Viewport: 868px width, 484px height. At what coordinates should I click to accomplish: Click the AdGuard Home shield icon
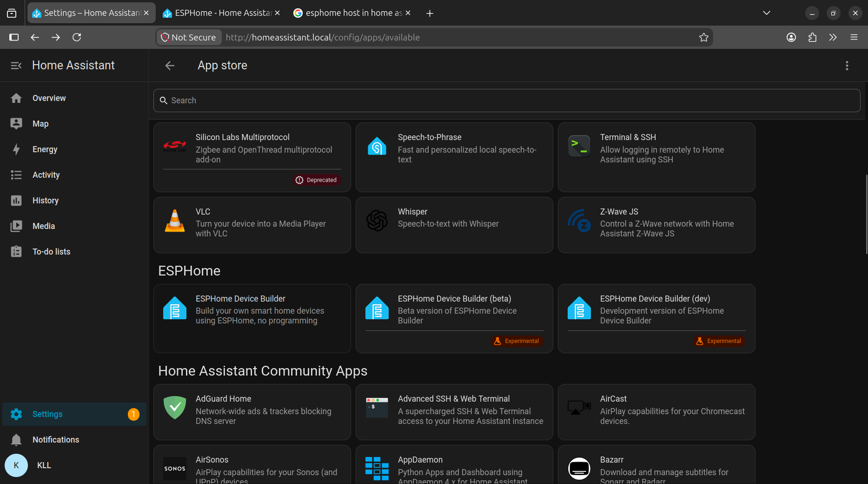(x=175, y=408)
